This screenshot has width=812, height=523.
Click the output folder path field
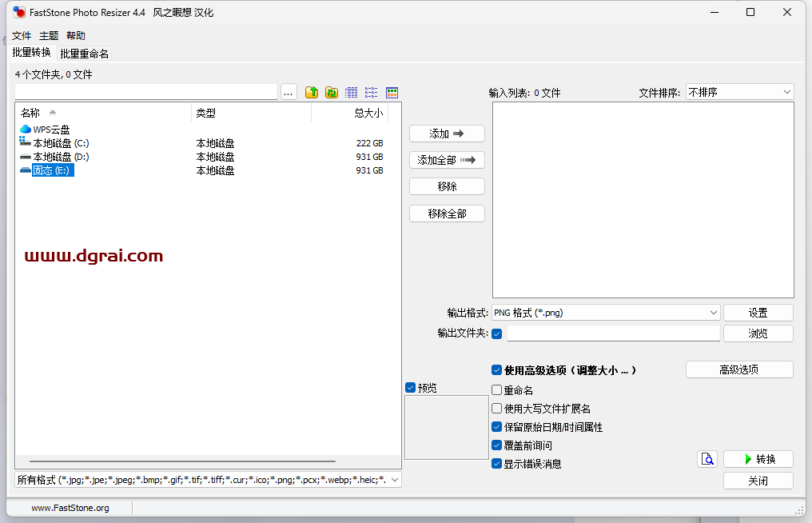[613, 333]
